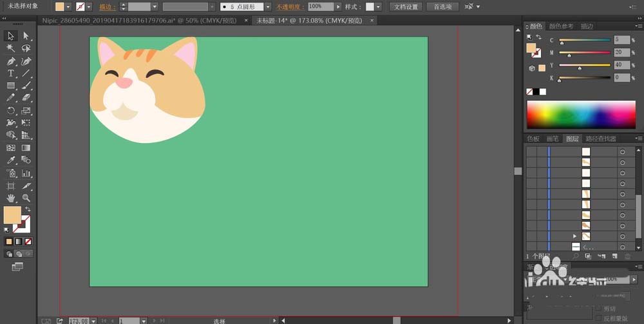The image size is (644, 324).
Task: Click the Yellow (Y) slider track
Action: 585,65
